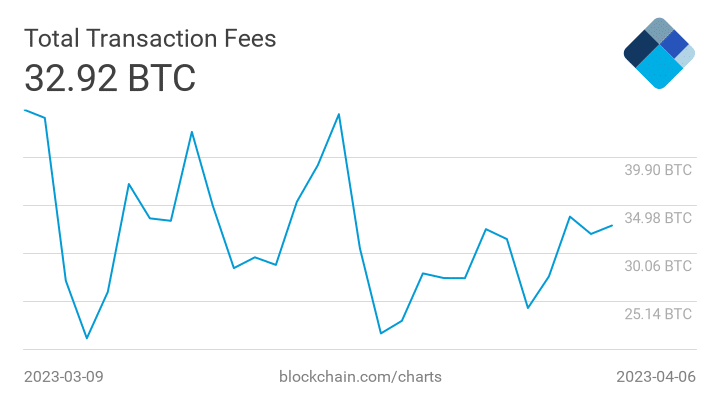Click the 32.92 BTC headline value

pyautogui.click(x=110, y=78)
